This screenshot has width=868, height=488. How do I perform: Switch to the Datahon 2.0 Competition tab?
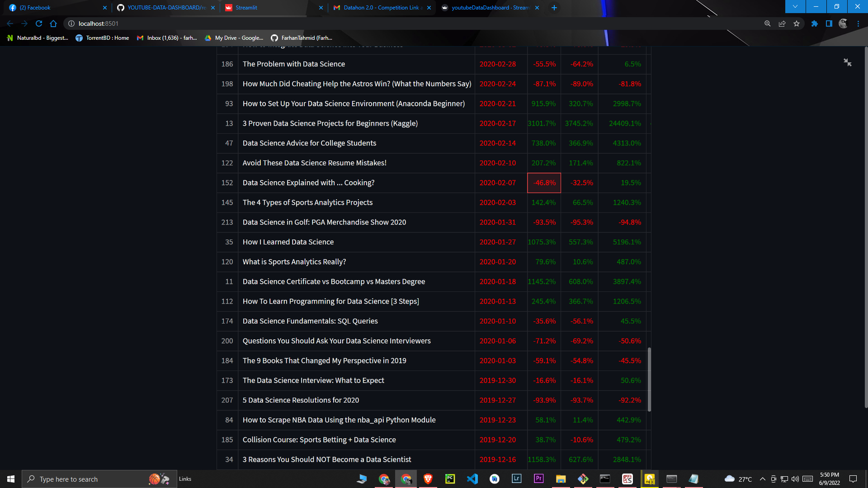coord(380,8)
